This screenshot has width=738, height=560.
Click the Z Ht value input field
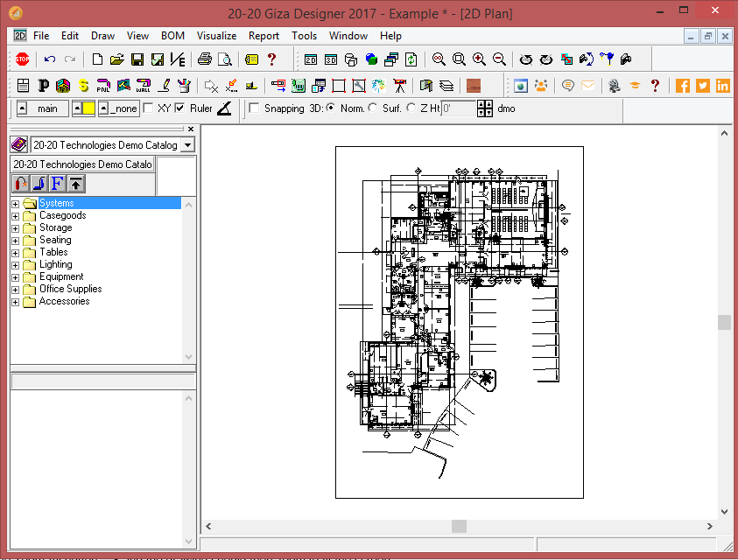point(458,108)
